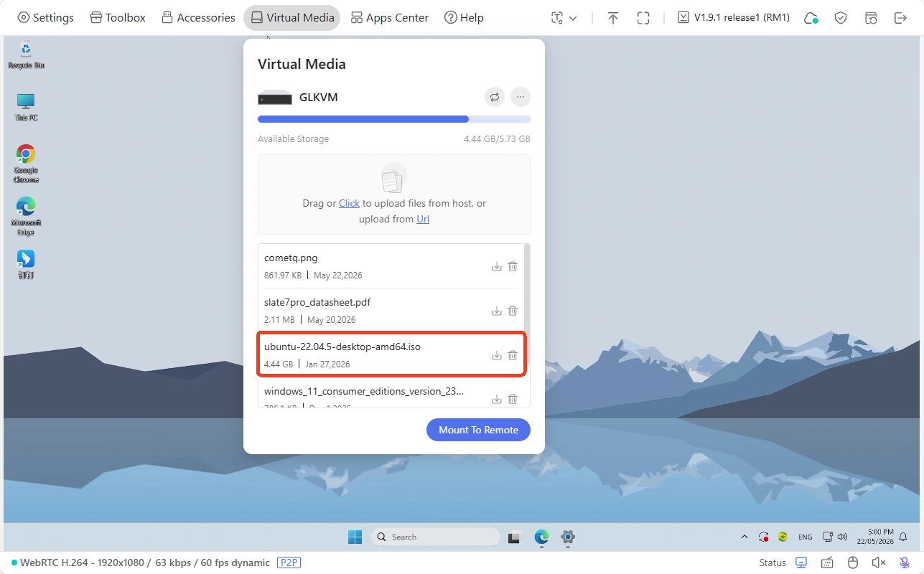Click the GLKVM device name

pyautogui.click(x=319, y=97)
